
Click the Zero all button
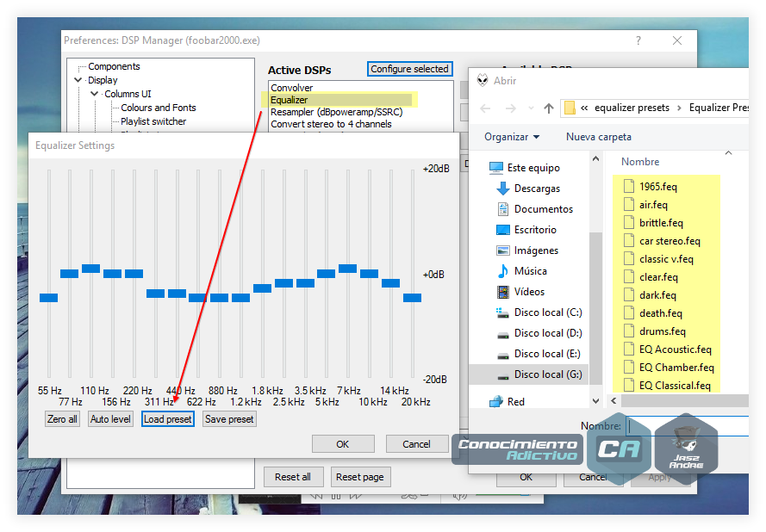click(61, 418)
